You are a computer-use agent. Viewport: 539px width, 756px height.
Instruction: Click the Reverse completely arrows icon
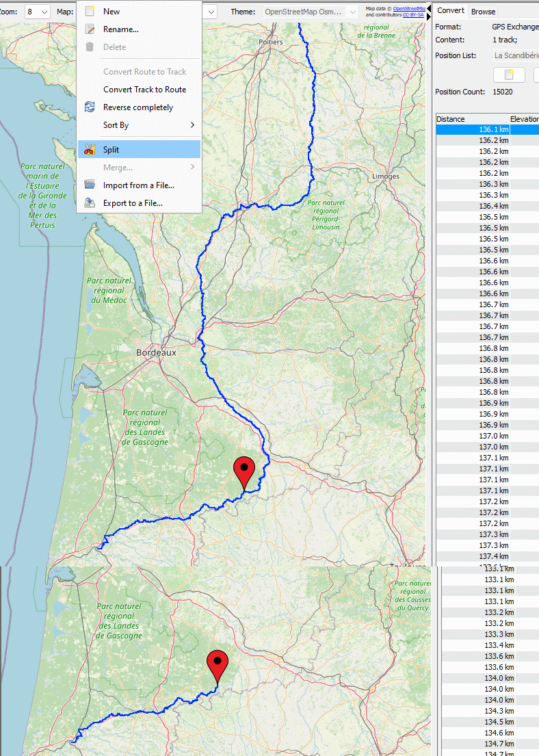coord(89,107)
